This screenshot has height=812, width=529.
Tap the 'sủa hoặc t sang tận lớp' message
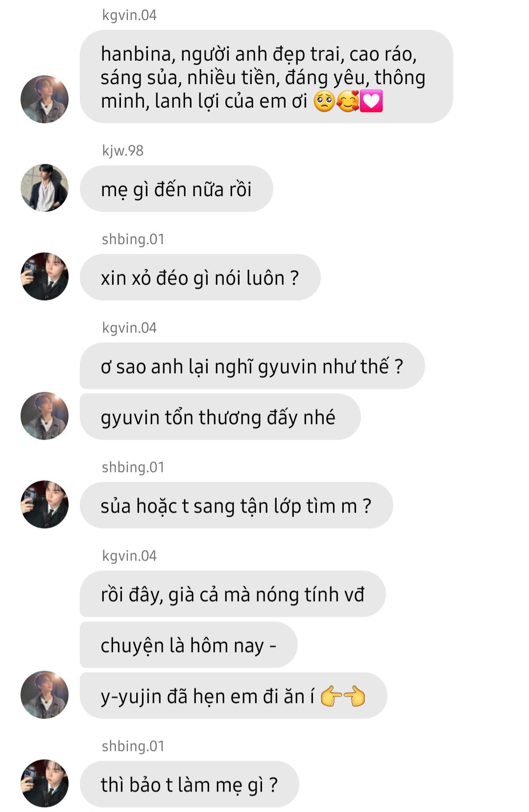click(x=237, y=506)
